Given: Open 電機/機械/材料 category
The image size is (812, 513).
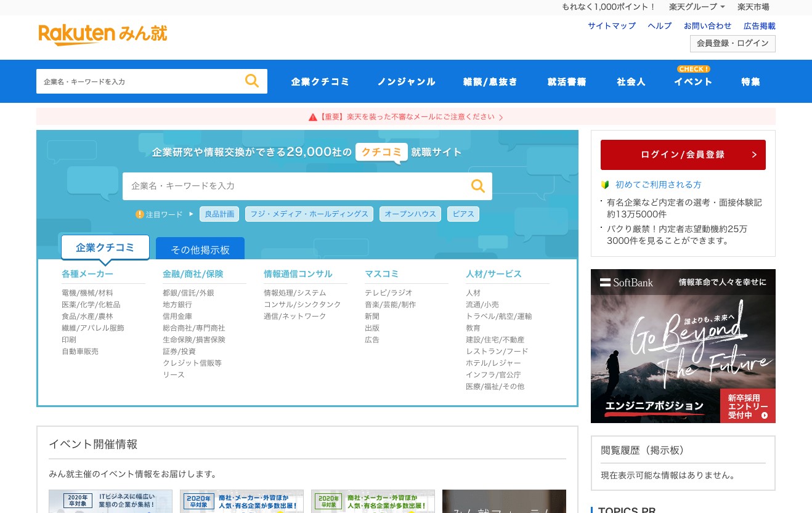Looking at the screenshot, I should (x=87, y=293).
